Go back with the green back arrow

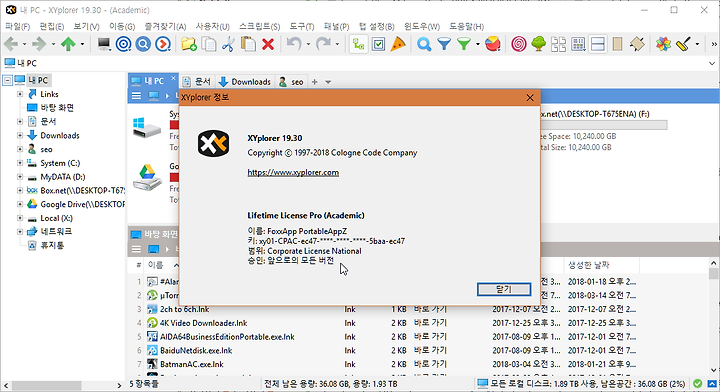pos(11,44)
